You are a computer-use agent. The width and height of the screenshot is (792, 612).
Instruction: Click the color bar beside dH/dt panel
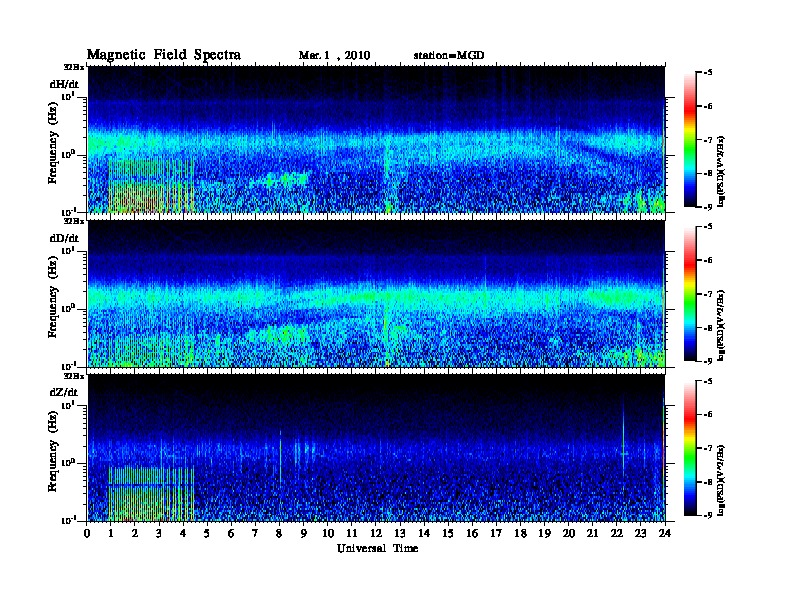(x=690, y=139)
